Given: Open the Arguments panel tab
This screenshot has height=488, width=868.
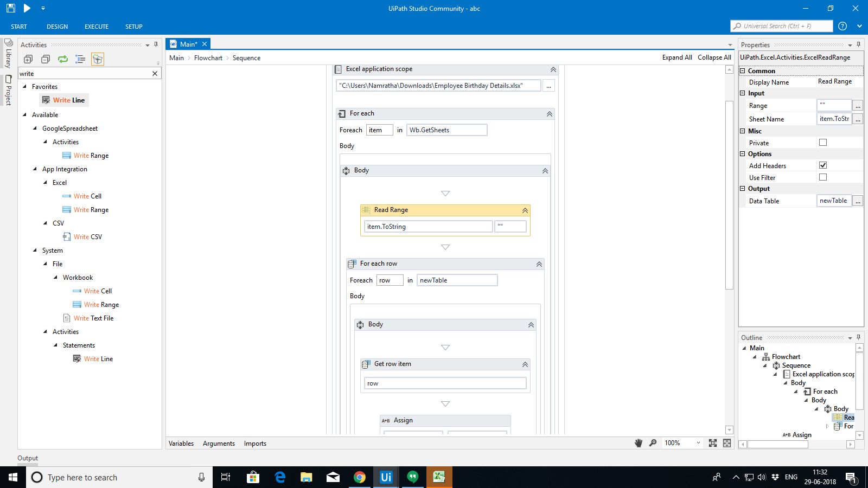Looking at the screenshot, I should (x=219, y=444).
